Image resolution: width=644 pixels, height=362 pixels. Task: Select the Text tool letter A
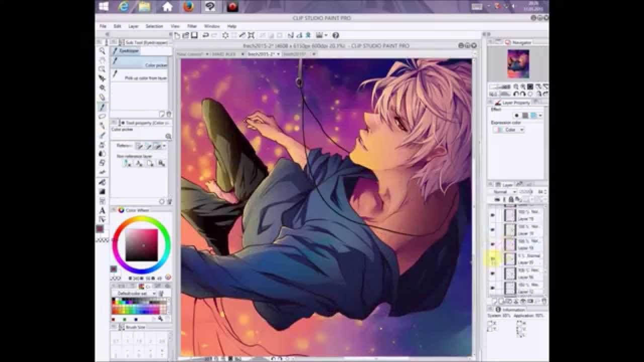(x=102, y=210)
